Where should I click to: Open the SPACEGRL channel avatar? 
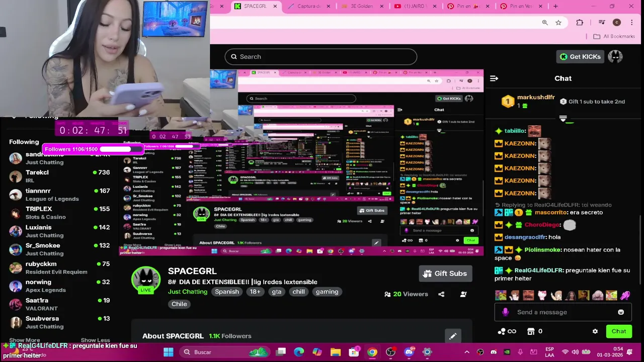146,280
